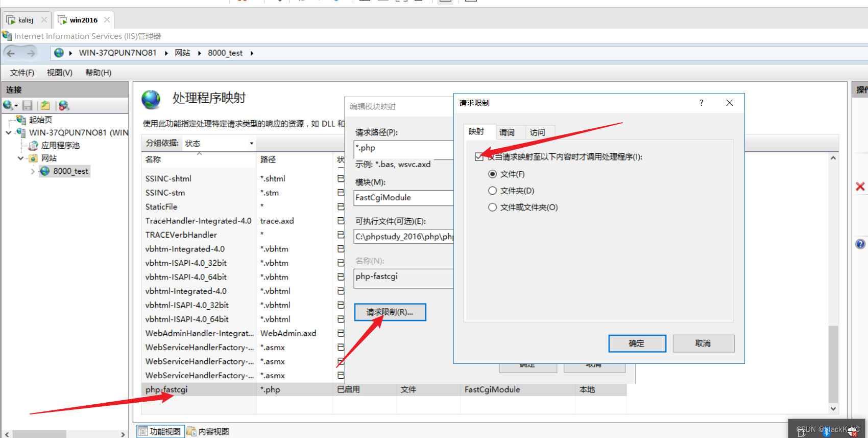Click 取消 in 请求限制 dialog
Viewport: 868px width, 438px height.
[x=703, y=343]
